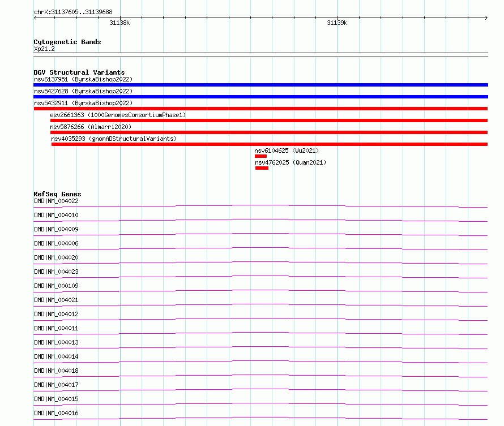The width and height of the screenshot is (504, 426).
Task: Click the DMD|NM_004017 transcript label
Action: pyautogui.click(x=56, y=385)
